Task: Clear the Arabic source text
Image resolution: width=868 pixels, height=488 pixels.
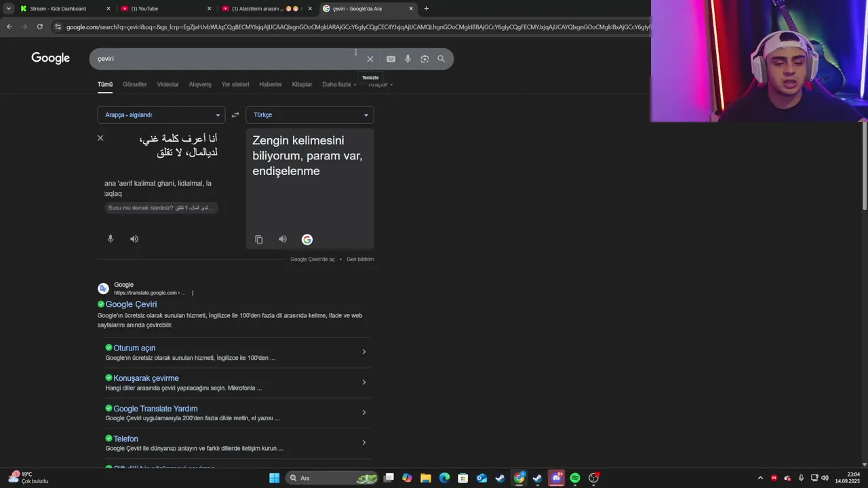Action: (100, 138)
